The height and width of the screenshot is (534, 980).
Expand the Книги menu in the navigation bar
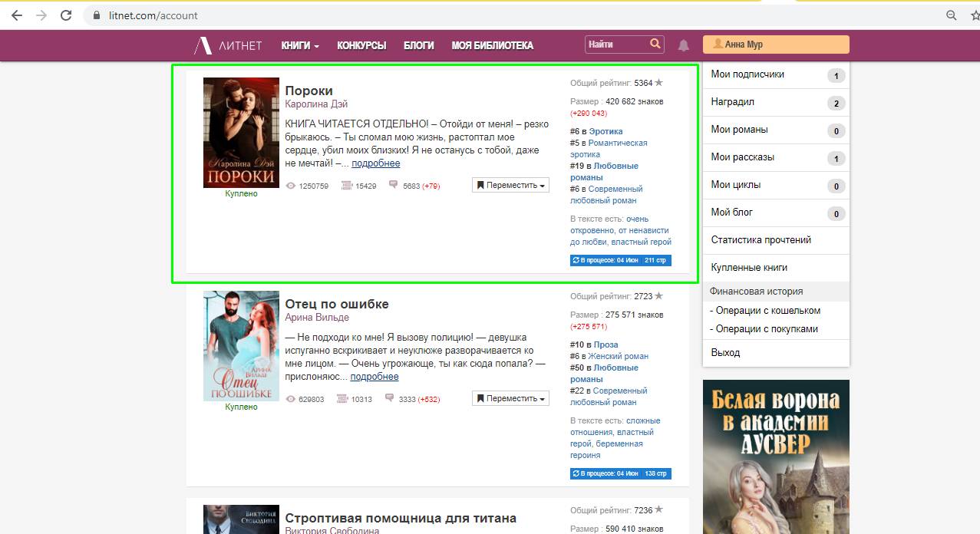[300, 45]
